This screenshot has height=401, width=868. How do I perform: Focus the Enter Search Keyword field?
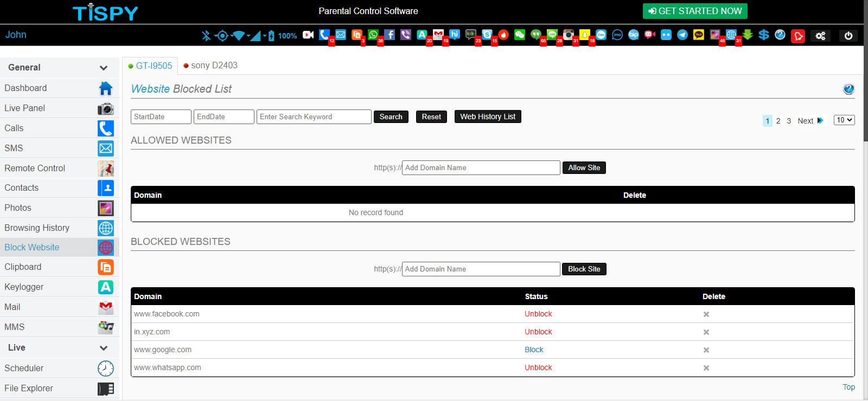click(x=314, y=117)
